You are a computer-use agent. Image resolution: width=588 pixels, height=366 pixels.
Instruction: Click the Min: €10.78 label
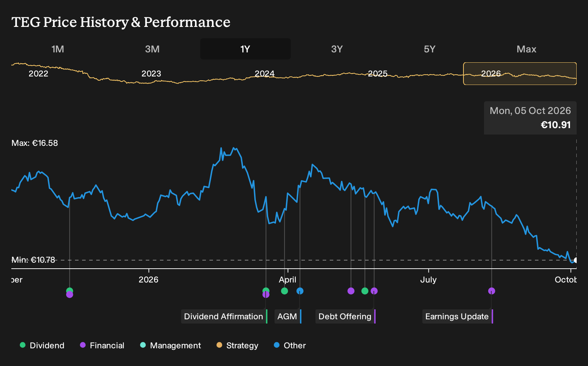point(33,260)
